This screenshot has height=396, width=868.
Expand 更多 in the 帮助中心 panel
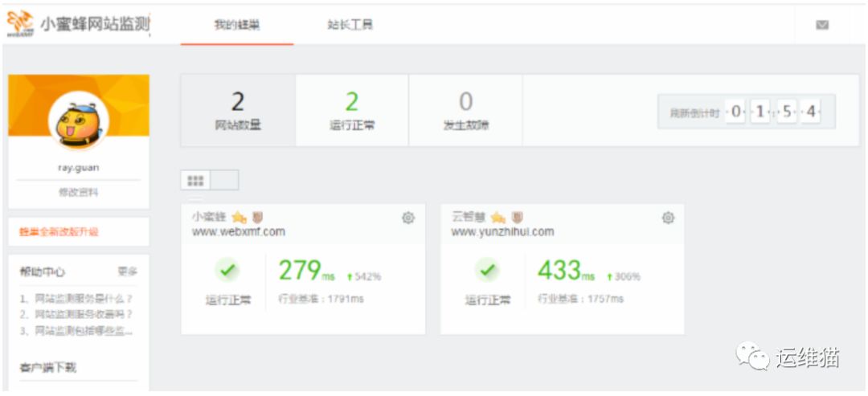(x=127, y=271)
